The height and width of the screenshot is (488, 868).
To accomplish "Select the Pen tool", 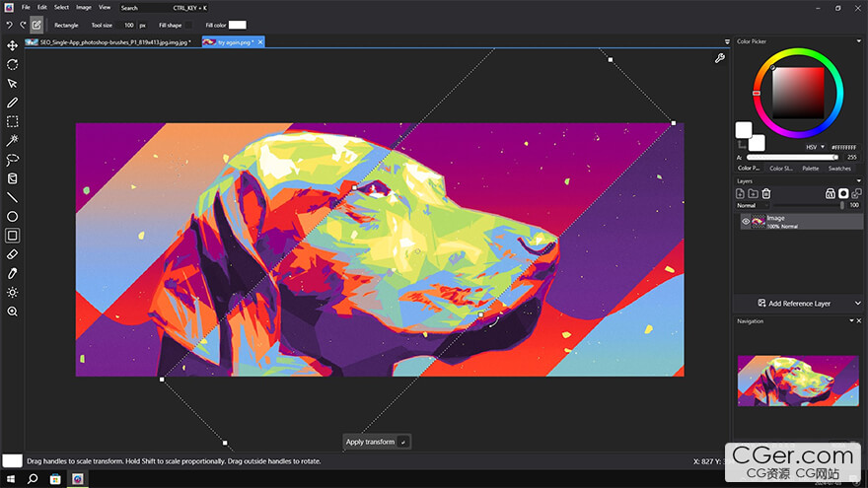I will point(13,103).
